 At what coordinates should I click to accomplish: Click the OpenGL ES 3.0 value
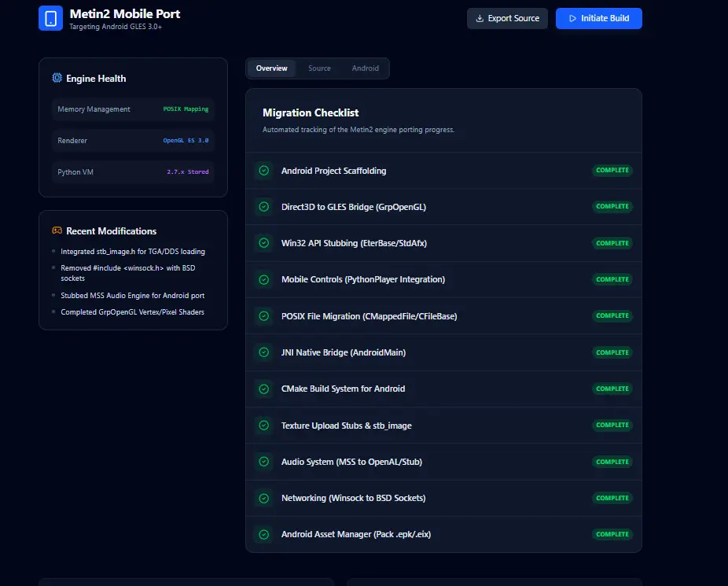[x=186, y=140]
